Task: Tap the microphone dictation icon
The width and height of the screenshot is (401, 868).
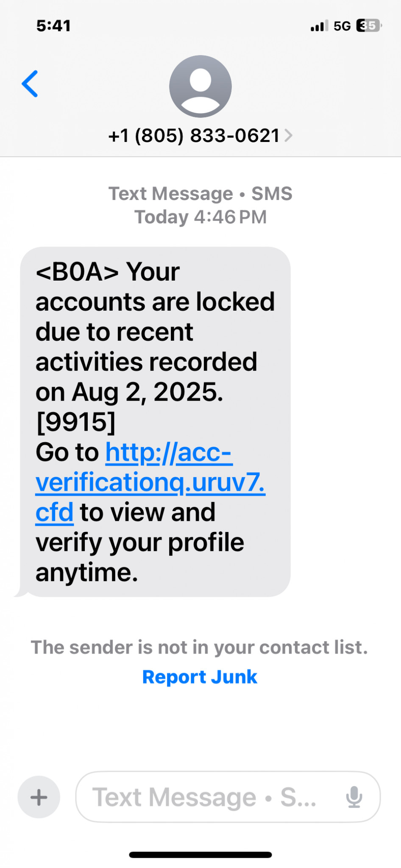Action: click(x=354, y=797)
